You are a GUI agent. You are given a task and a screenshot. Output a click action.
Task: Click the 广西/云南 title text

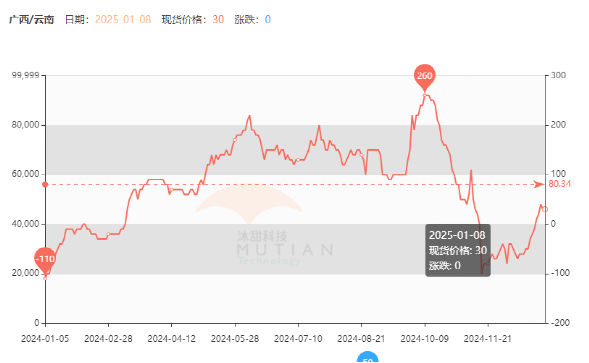click(32, 20)
